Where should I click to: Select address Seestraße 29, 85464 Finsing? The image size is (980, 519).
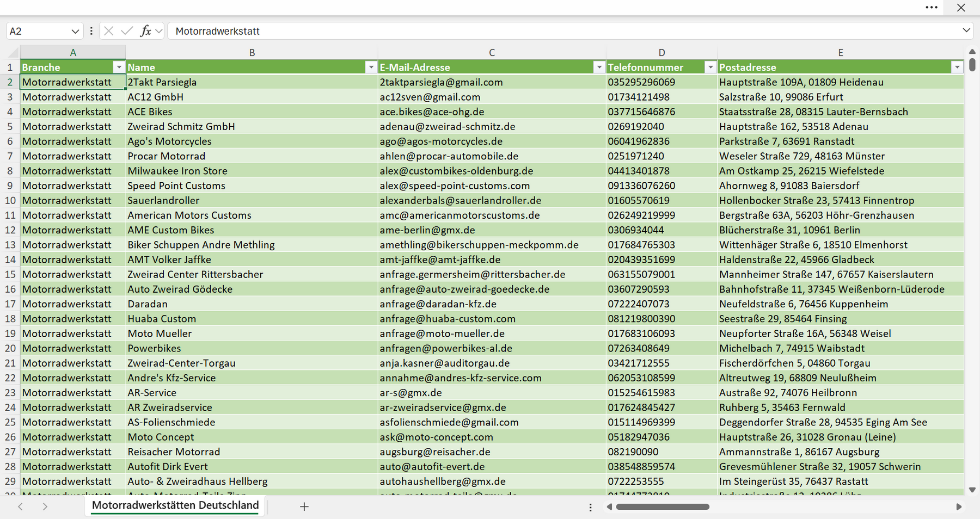840,319
